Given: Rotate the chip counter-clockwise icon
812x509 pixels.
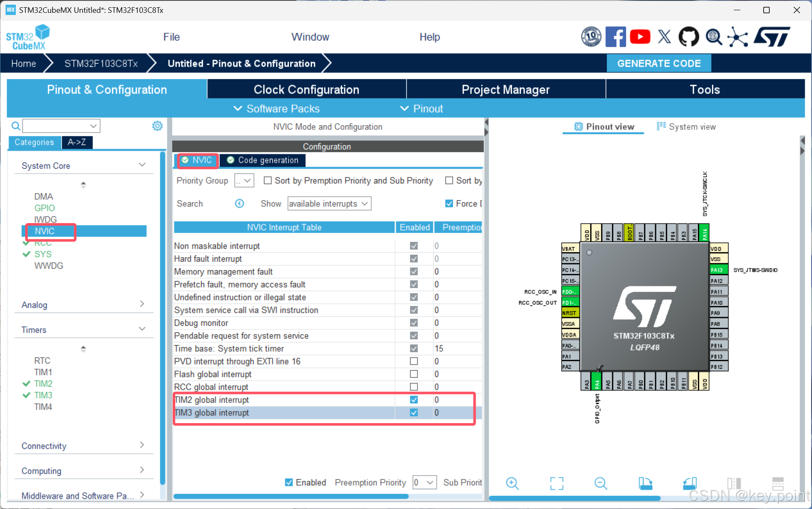Looking at the screenshot, I should [x=690, y=483].
